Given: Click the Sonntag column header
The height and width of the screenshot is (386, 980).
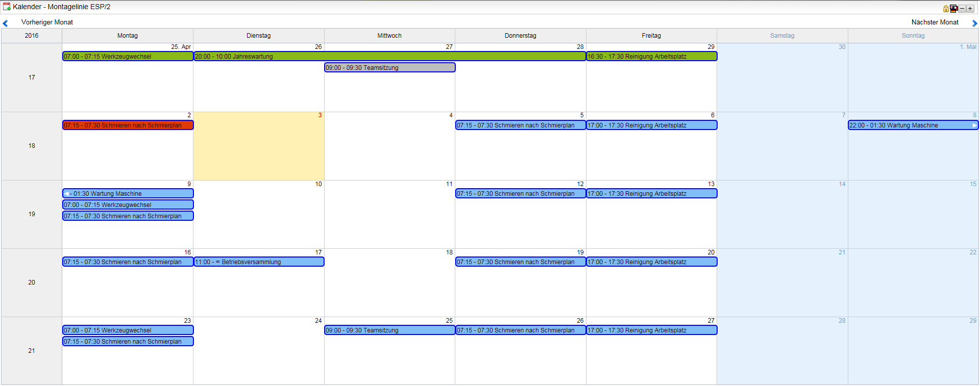Looking at the screenshot, I should (x=913, y=36).
